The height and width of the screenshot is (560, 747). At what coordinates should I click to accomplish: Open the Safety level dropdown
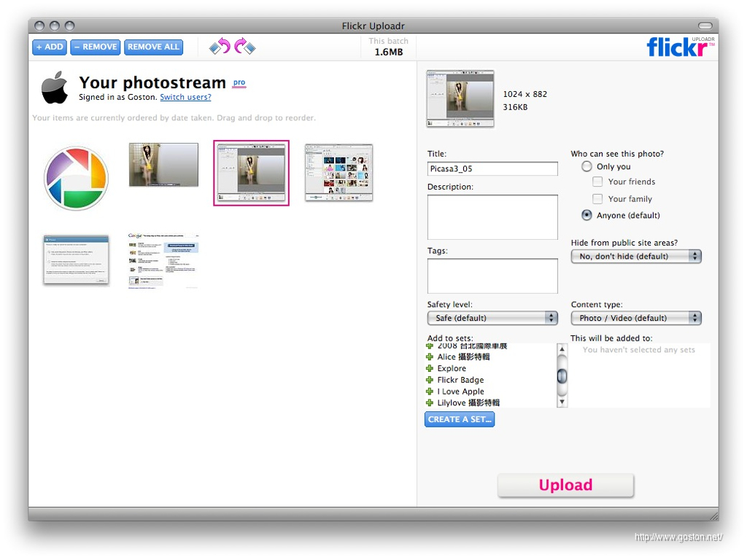492,318
